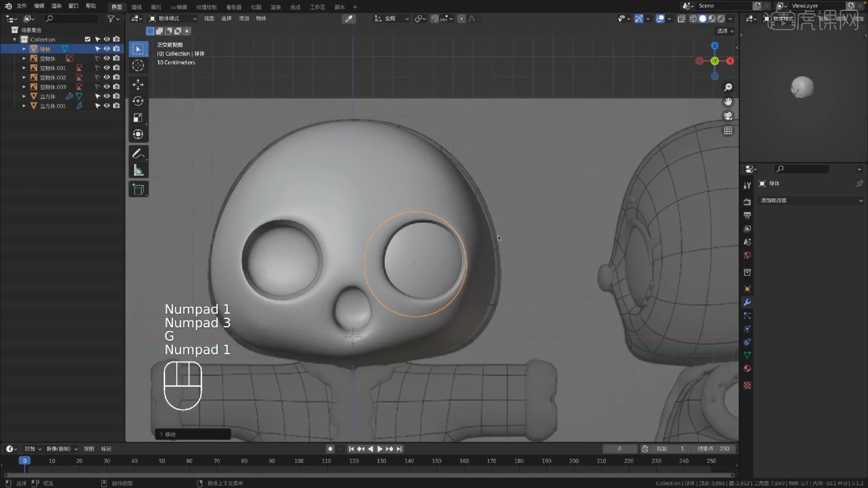868x488 pixels.
Task: Open the shading options dropdown arrow
Action: pos(730,19)
